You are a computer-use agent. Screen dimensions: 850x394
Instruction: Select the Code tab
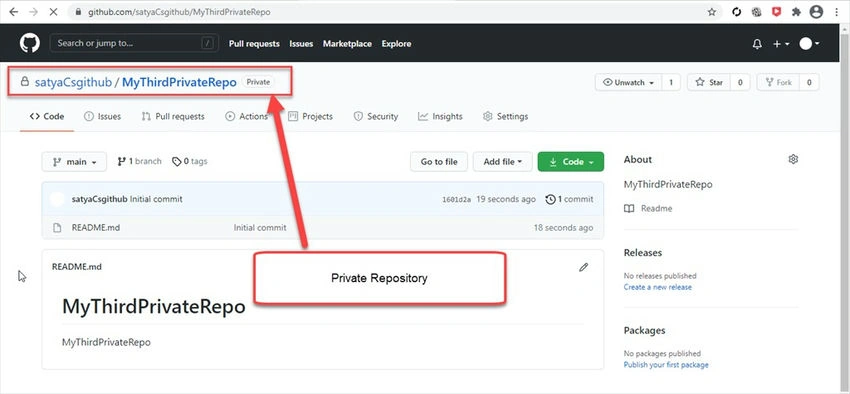pos(47,117)
